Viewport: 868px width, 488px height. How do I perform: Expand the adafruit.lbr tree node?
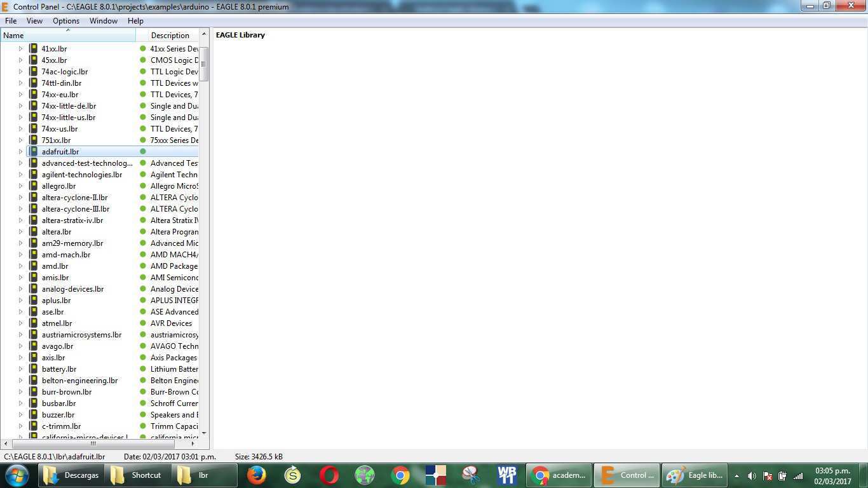click(20, 151)
